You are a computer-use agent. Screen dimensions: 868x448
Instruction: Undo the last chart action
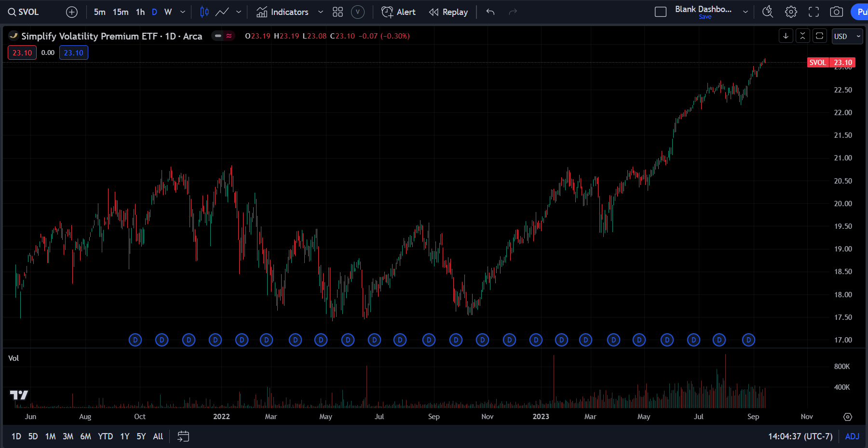click(490, 12)
